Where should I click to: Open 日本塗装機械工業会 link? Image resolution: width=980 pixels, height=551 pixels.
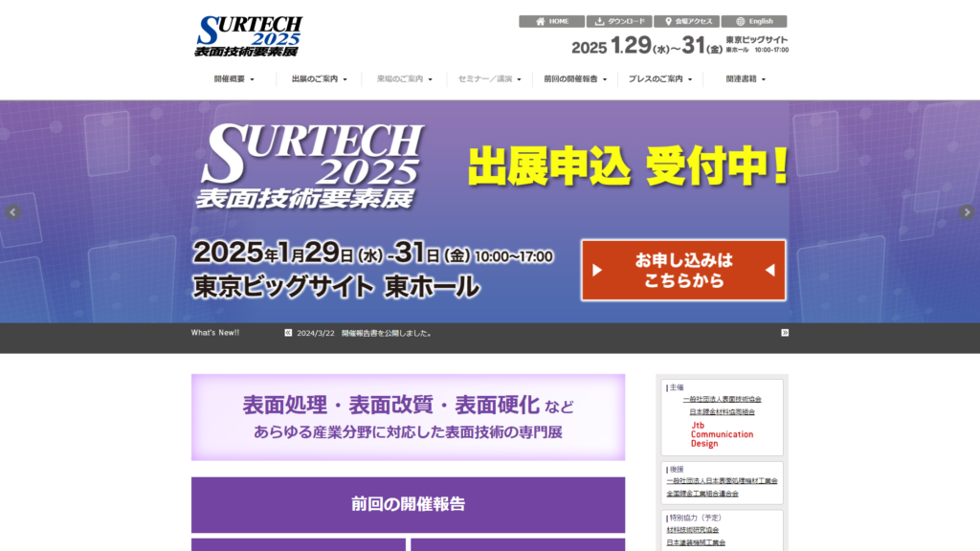click(696, 543)
